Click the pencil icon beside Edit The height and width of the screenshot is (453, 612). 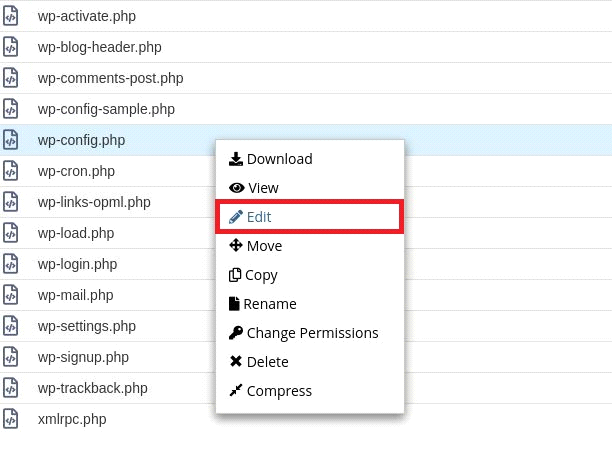click(236, 217)
